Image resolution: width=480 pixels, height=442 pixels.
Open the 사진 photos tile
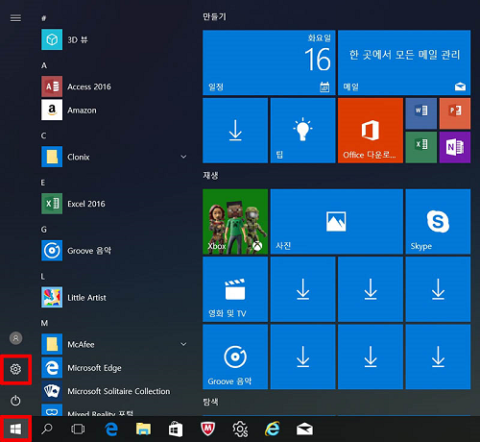click(337, 221)
